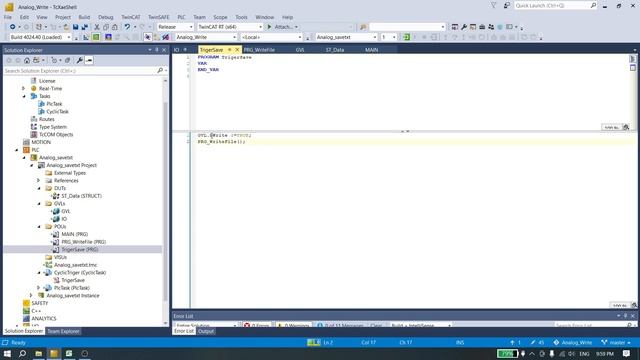This screenshot has height=360, width=640.
Task: Open the Scope menu
Action: 220,17
